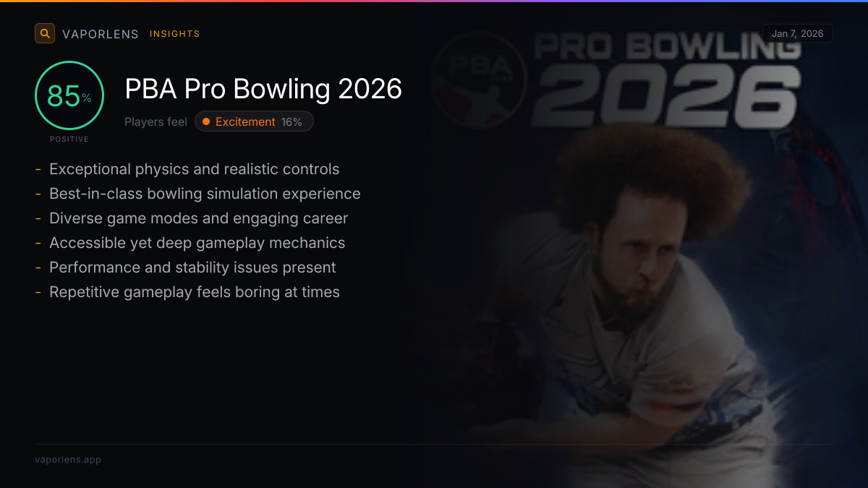This screenshot has height=488, width=868.
Task: Click the VAPORLENS brand name
Action: 101,34
